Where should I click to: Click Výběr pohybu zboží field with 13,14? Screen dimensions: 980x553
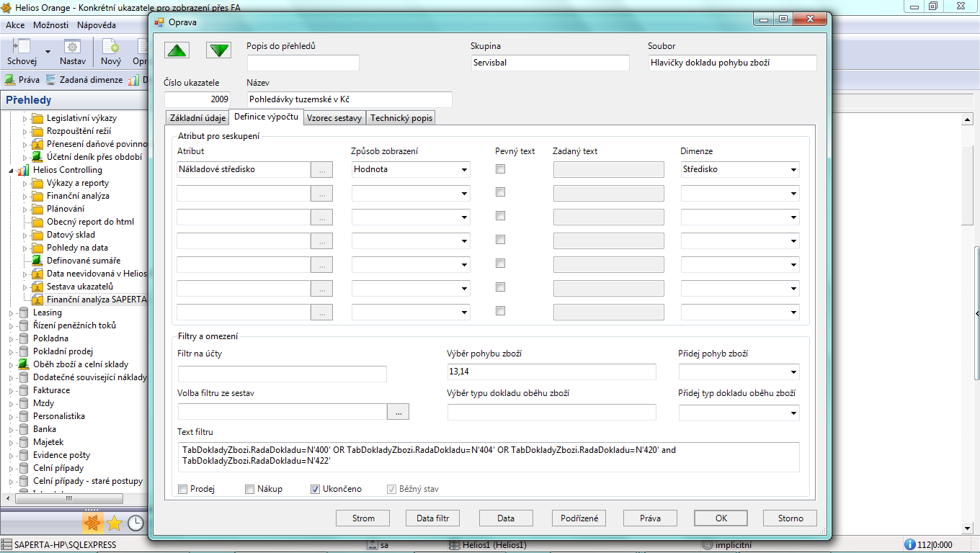552,372
